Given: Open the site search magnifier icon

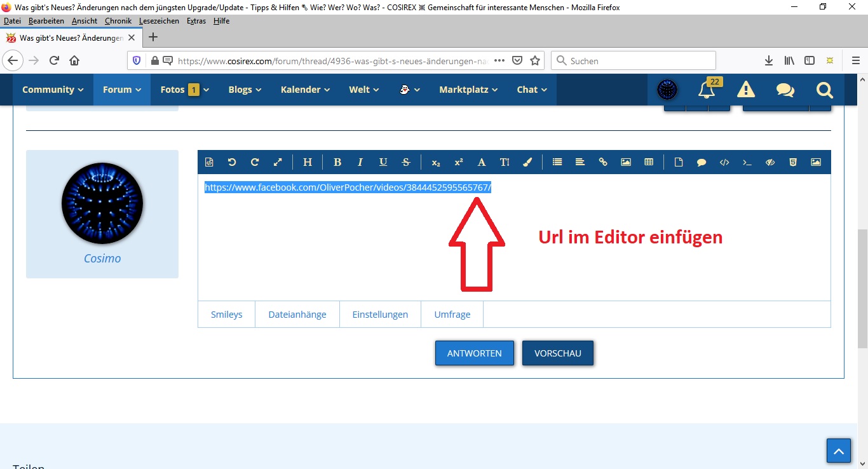Looking at the screenshot, I should (824, 90).
